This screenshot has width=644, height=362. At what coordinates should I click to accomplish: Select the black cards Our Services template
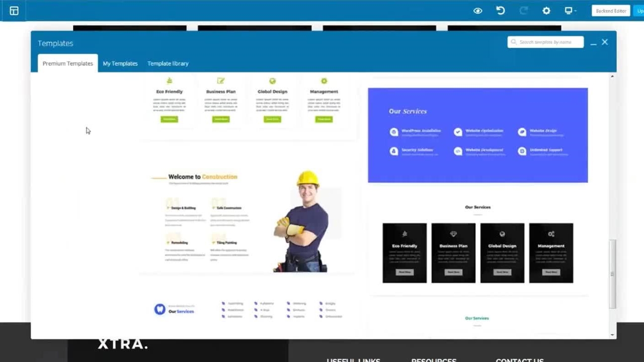[477, 246]
